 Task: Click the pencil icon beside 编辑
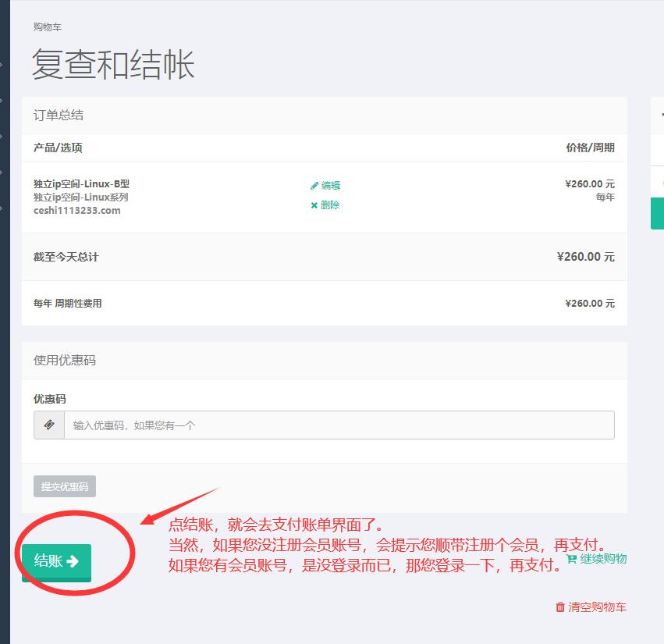(x=314, y=186)
